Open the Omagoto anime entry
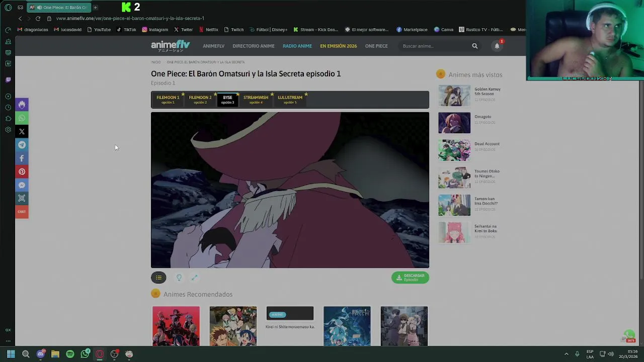The image size is (644, 362). [x=482, y=117]
